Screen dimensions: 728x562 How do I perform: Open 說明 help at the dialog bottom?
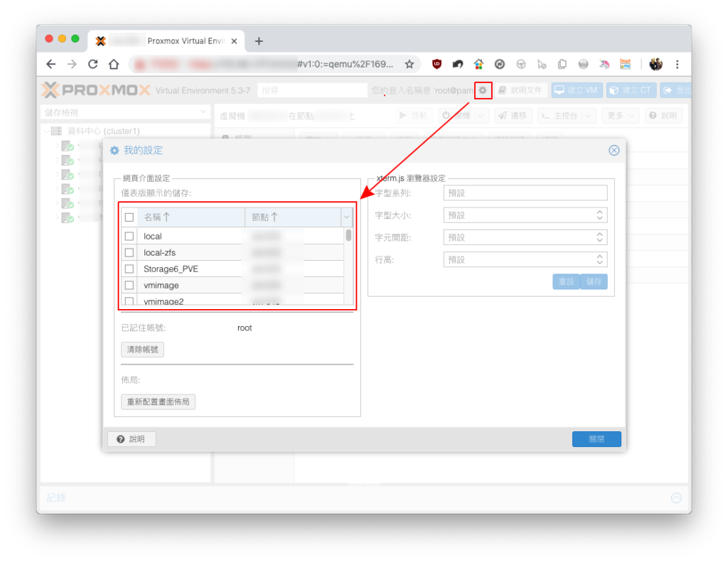[x=132, y=439]
